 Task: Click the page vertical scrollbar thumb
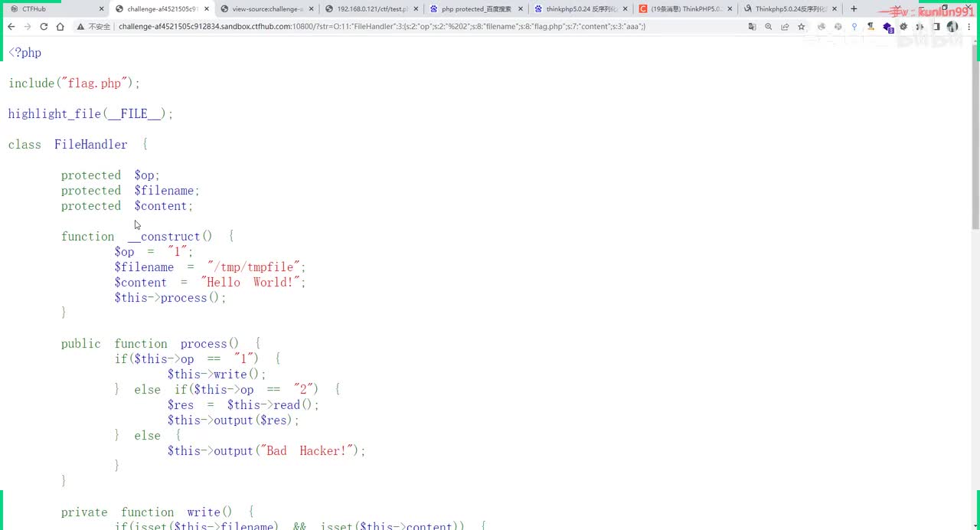pos(975,138)
